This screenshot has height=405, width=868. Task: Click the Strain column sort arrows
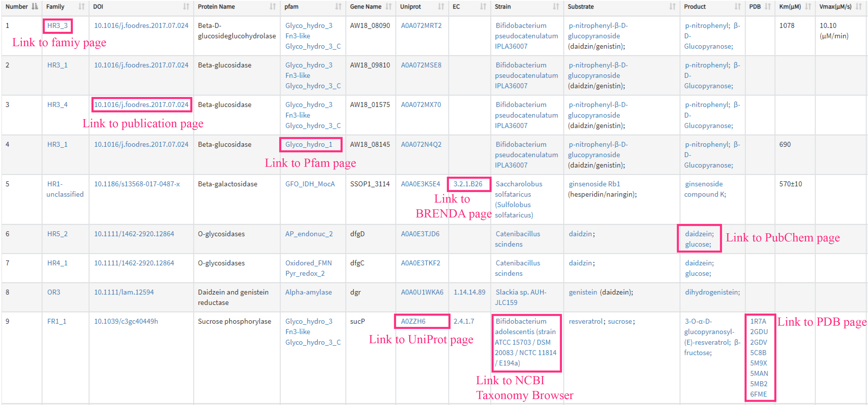556,6
